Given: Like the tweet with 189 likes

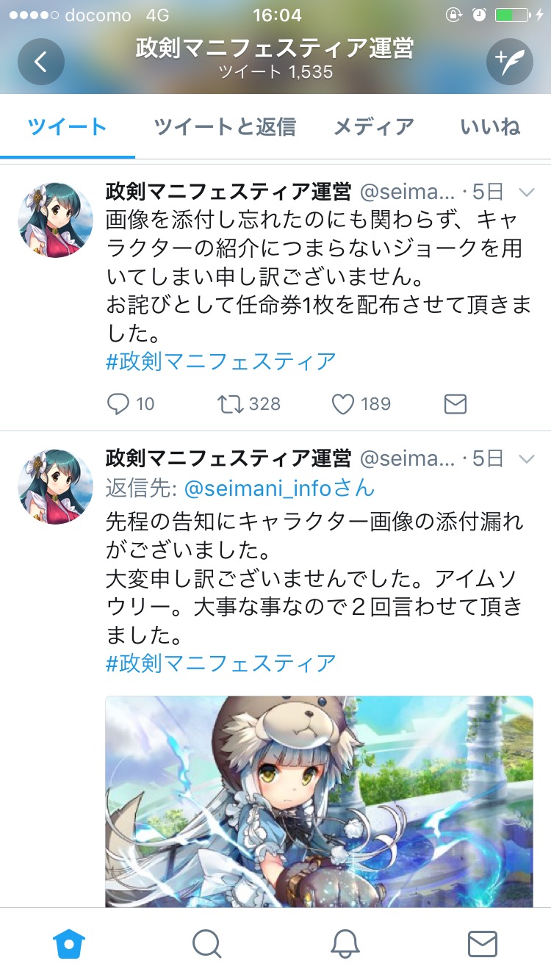Looking at the screenshot, I should click(361, 404).
